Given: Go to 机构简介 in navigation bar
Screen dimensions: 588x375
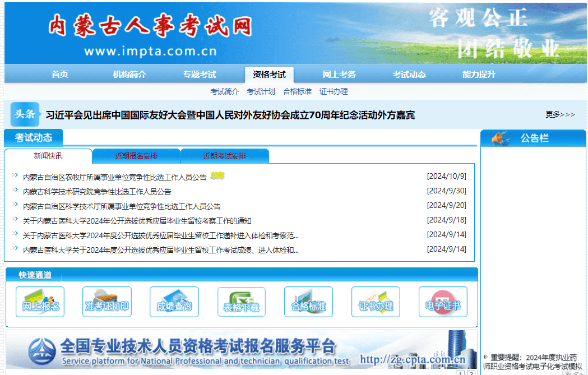Looking at the screenshot, I should tap(129, 75).
